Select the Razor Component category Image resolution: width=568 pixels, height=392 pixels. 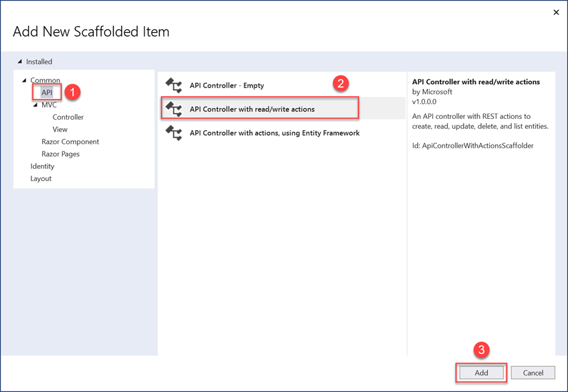tap(71, 142)
